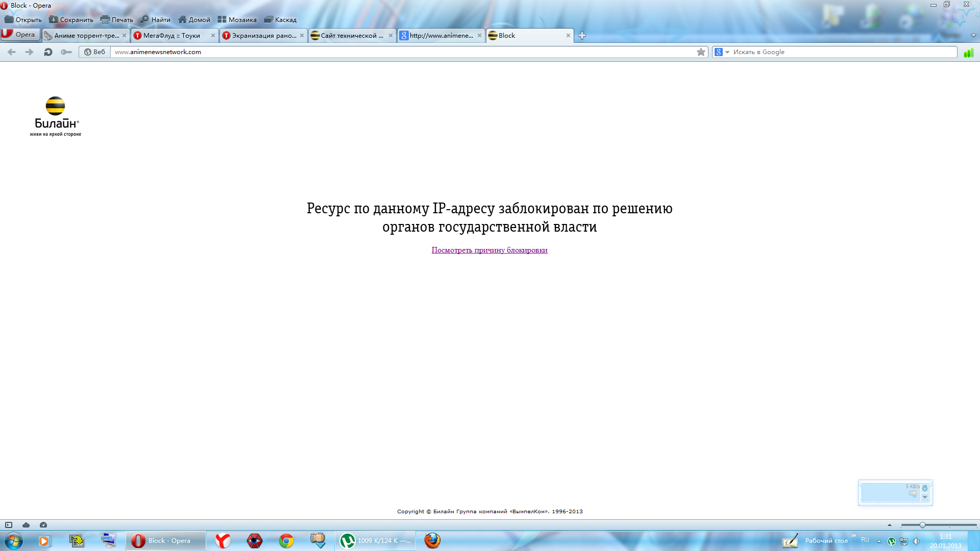Switch to the МегаФлуд :: Тоуки tab
Viewport: 980px width, 551px height.
click(x=171, y=36)
